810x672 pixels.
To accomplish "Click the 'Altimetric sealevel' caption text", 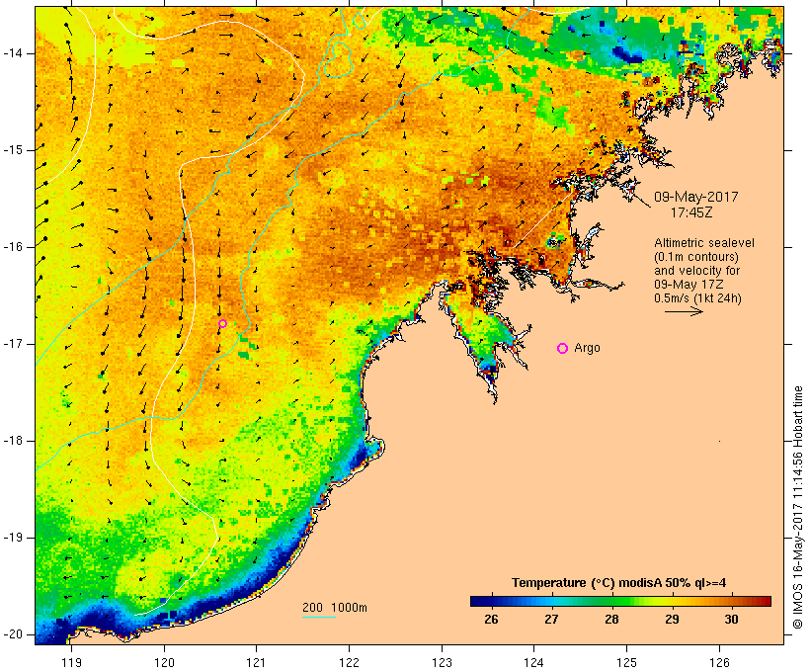I will click(704, 243).
